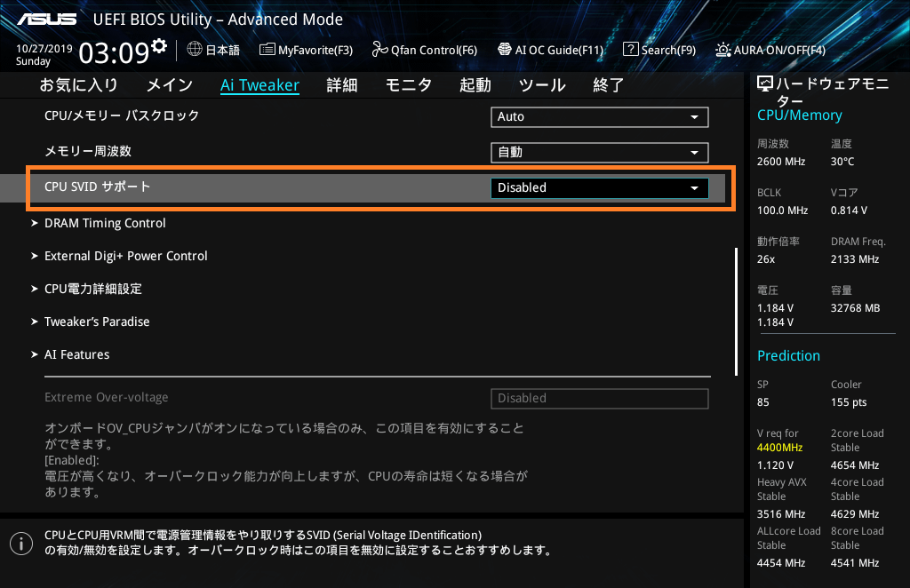Expand External Digi+ Power Control

point(126,257)
